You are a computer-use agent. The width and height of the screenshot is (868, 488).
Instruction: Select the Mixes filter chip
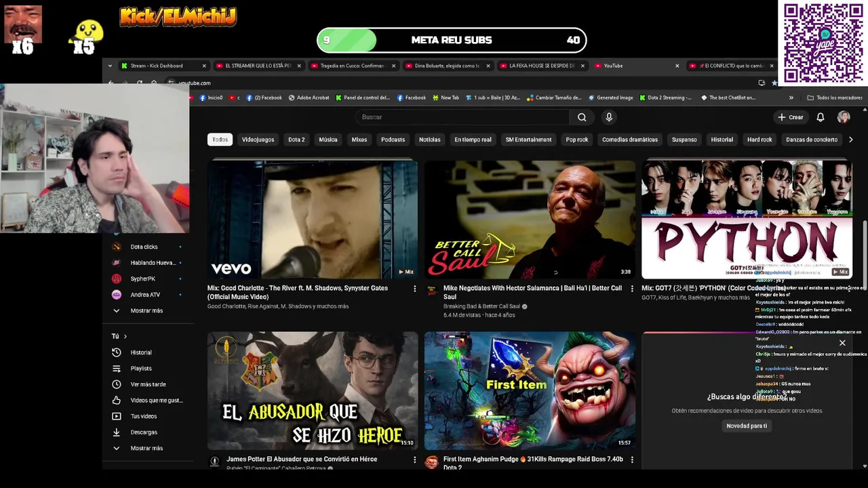(359, 140)
